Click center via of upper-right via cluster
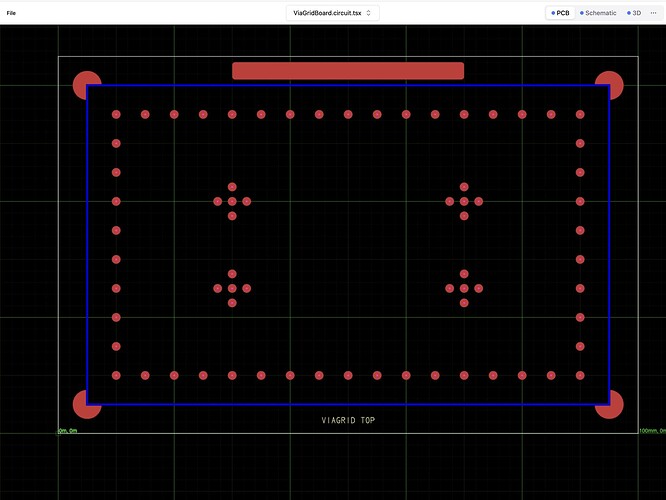 coord(464,202)
